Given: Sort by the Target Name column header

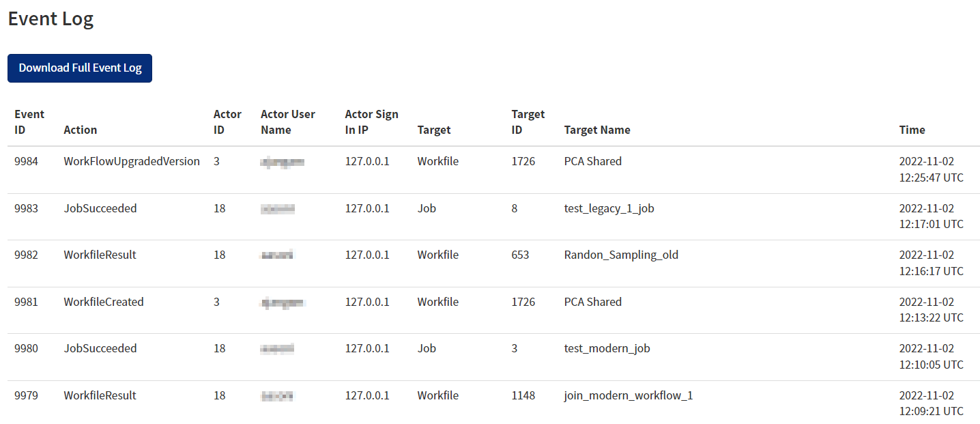Looking at the screenshot, I should [x=597, y=130].
